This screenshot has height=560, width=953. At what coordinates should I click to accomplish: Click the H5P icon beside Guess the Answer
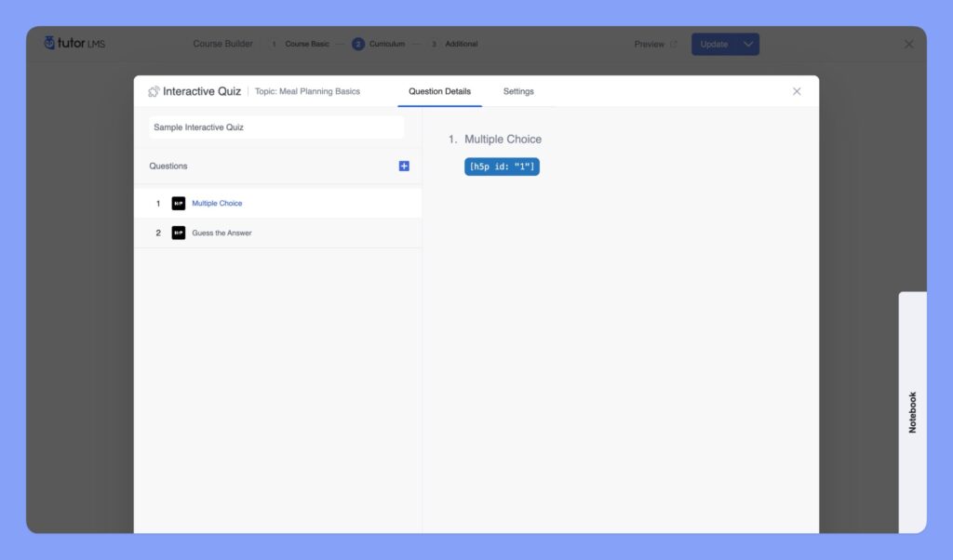[x=179, y=233]
